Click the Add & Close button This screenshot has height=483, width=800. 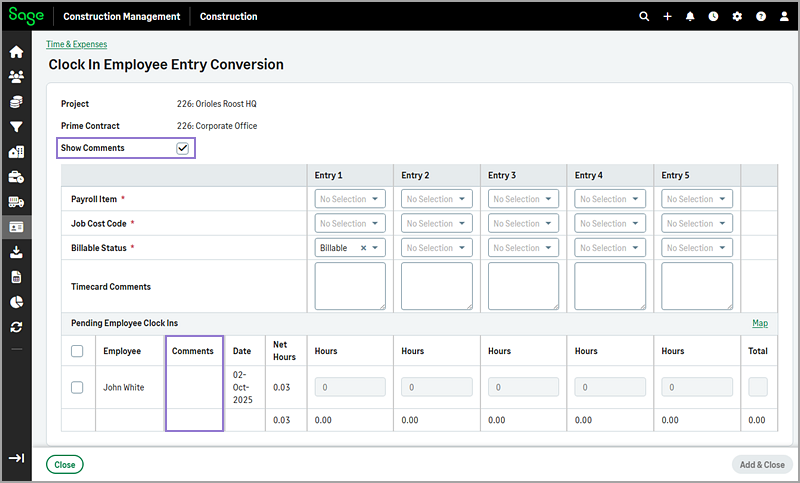pos(762,465)
